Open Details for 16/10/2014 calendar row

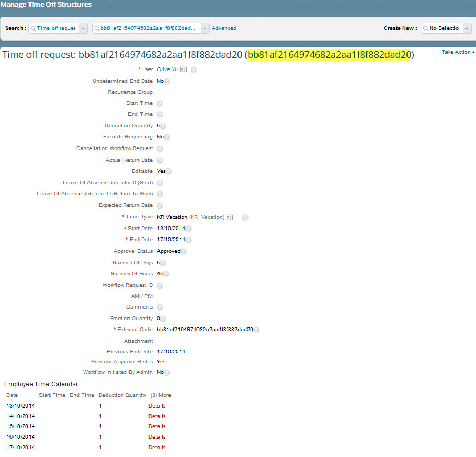point(157,437)
